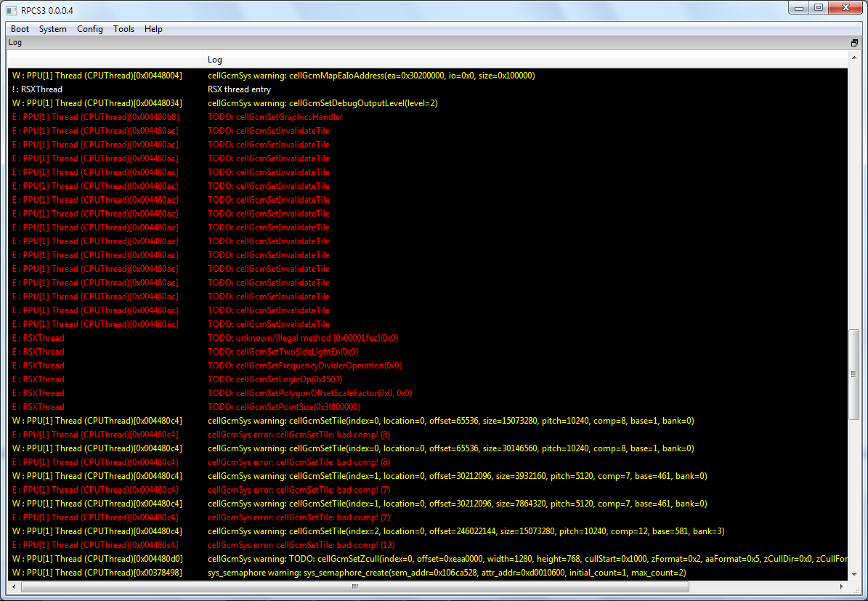Open the Boot menu
Image resolution: width=868 pixels, height=601 pixels.
[20, 29]
